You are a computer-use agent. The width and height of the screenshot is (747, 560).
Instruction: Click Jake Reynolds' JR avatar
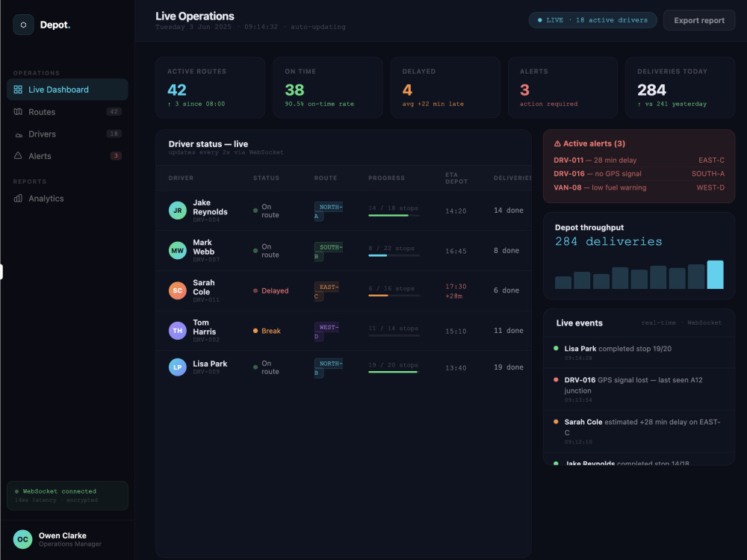click(177, 211)
